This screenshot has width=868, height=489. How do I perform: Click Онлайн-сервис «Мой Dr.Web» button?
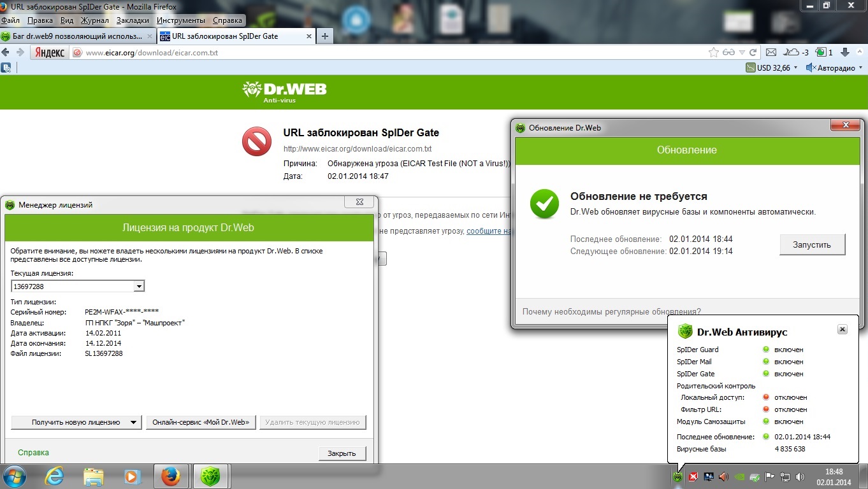click(201, 422)
